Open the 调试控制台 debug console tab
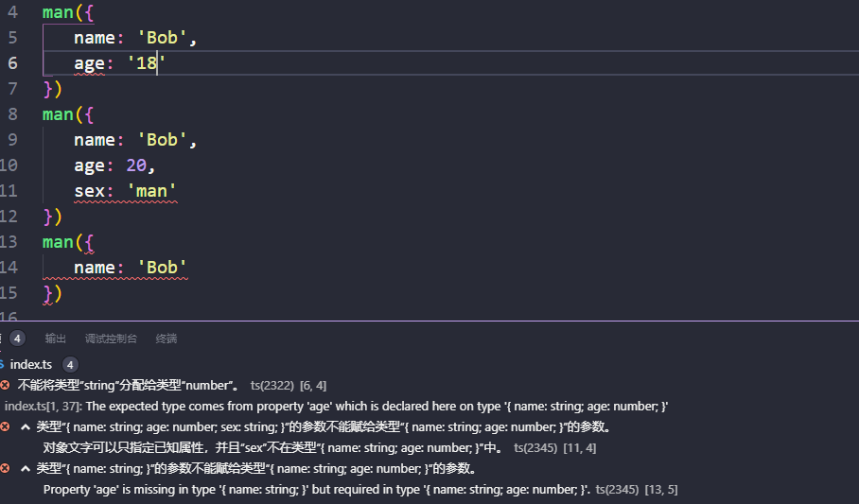Viewport: 859px width, 504px height. point(111,339)
